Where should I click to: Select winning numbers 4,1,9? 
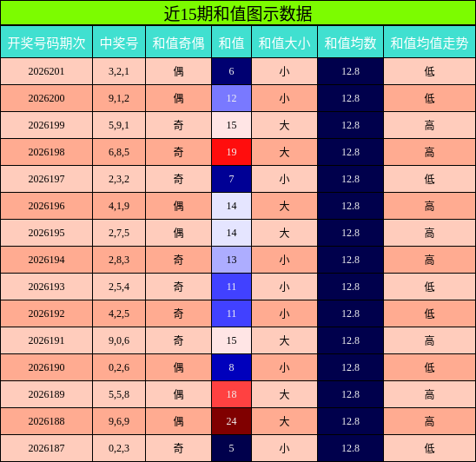tap(119, 206)
